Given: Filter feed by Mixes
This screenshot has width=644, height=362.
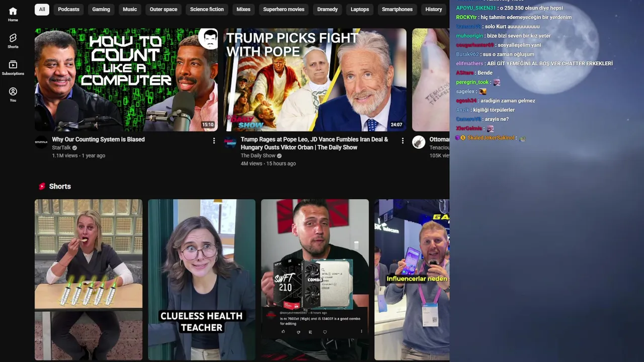Looking at the screenshot, I should click(244, 9).
